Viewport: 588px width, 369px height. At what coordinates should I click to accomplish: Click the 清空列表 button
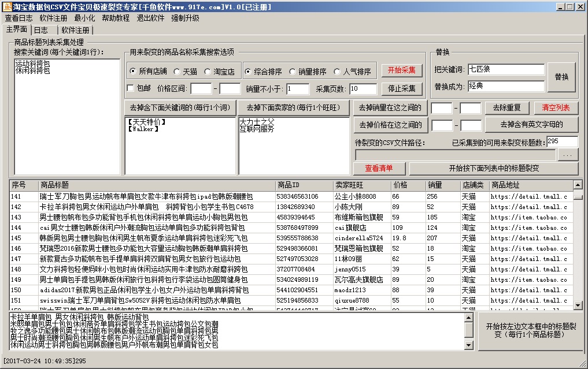[x=556, y=108]
